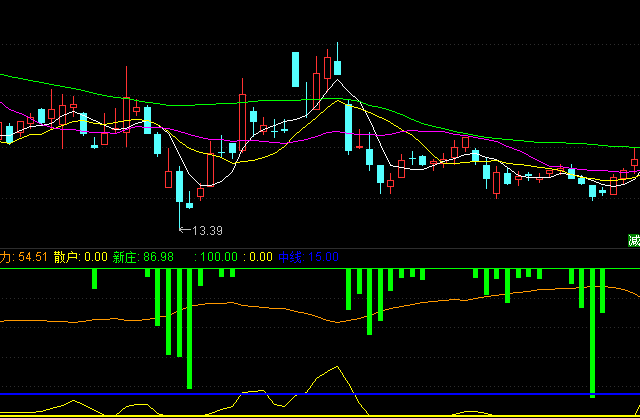Select the 散户: 0.00 indicator value
Image resolution: width=640 pixels, height=418 pixels.
click(80, 257)
